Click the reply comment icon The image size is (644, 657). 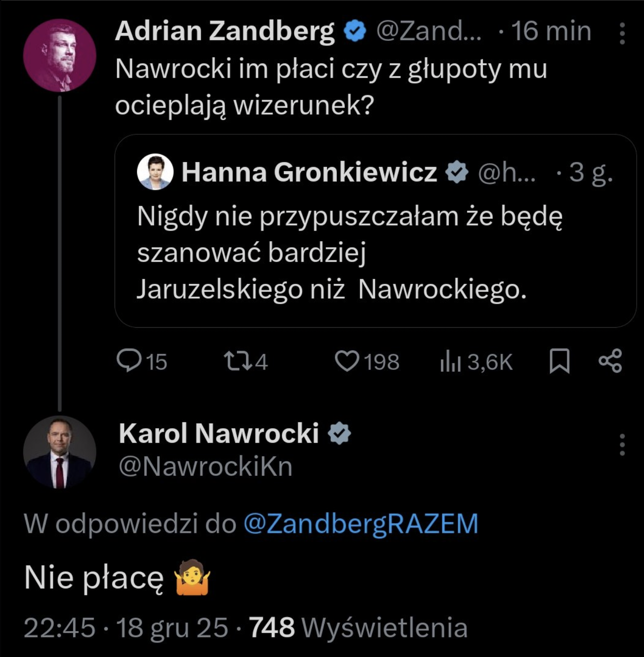click(x=129, y=361)
